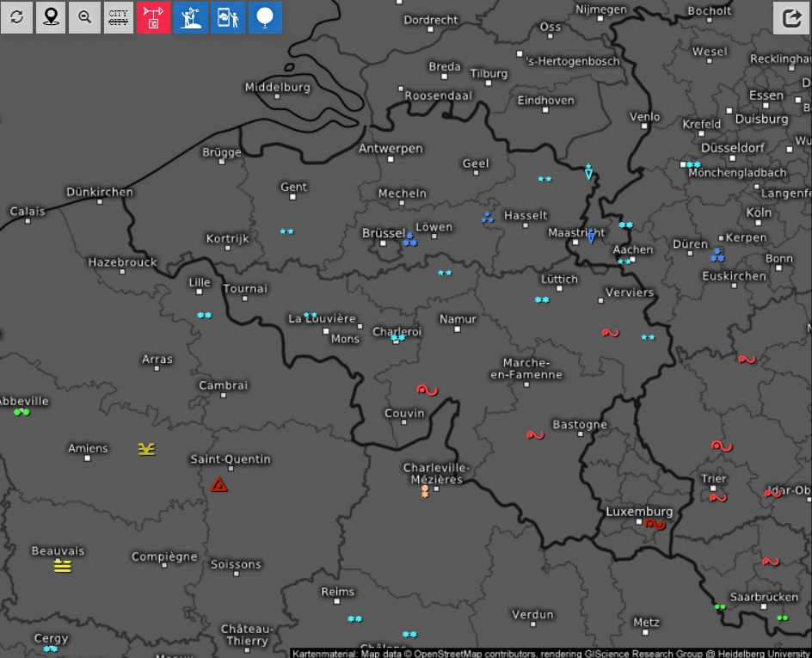Click the red triangle marker near Saint-Quentin
The image size is (812, 658).
click(x=219, y=485)
